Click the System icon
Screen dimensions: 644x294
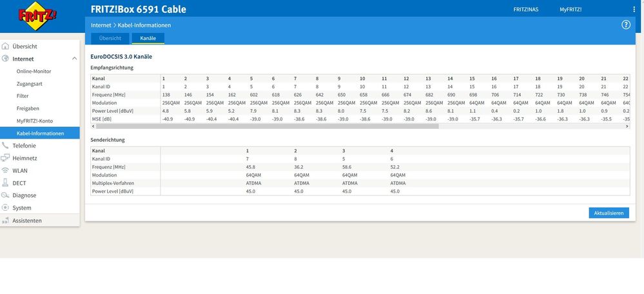tap(5, 208)
